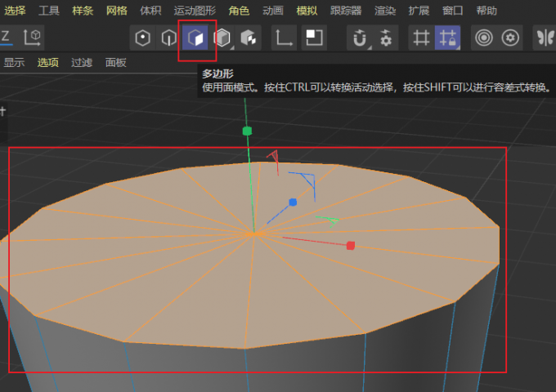Click the blue Z-axis handle
The width and height of the screenshot is (556, 392).
point(293,203)
